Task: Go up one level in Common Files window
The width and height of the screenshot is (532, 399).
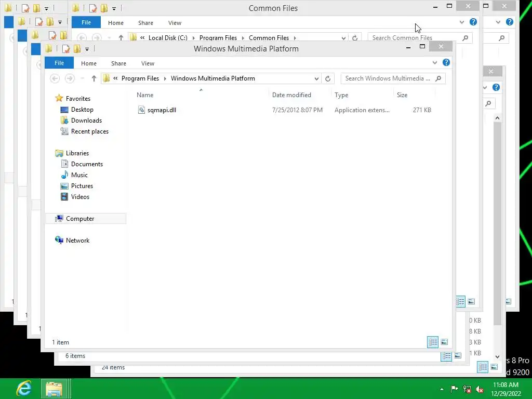Action: tap(121, 38)
